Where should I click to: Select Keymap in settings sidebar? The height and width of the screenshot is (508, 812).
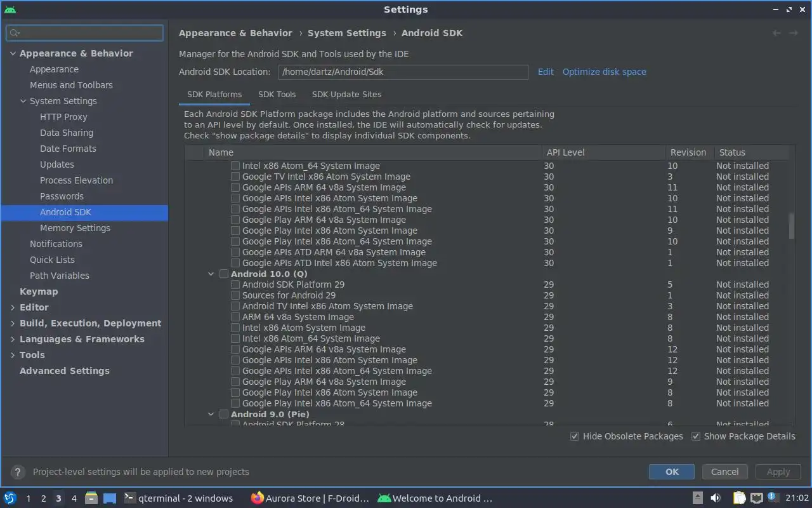click(39, 291)
